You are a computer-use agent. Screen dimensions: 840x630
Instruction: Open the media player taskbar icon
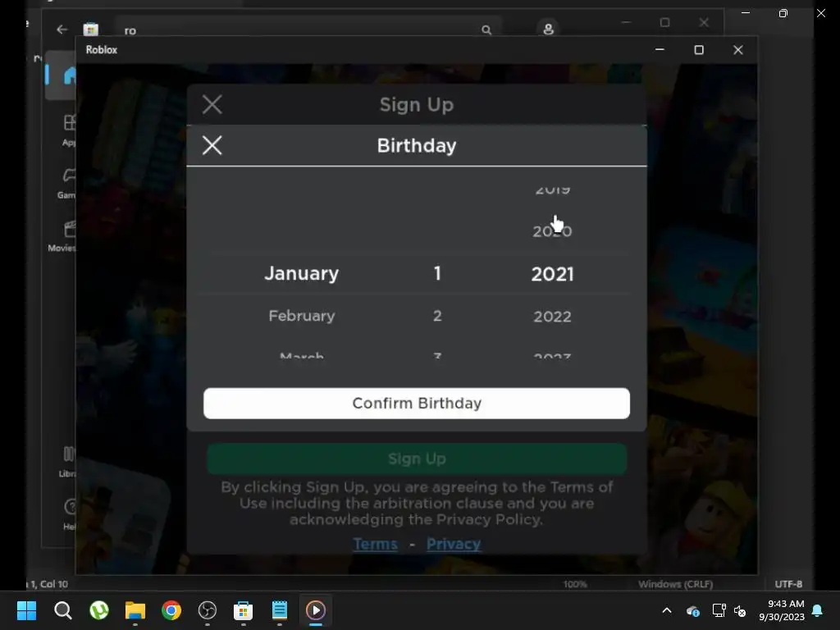316,610
